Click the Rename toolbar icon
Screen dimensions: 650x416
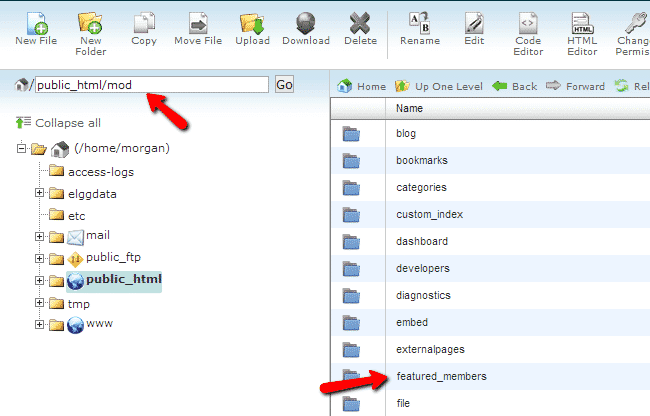coord(420,22)
